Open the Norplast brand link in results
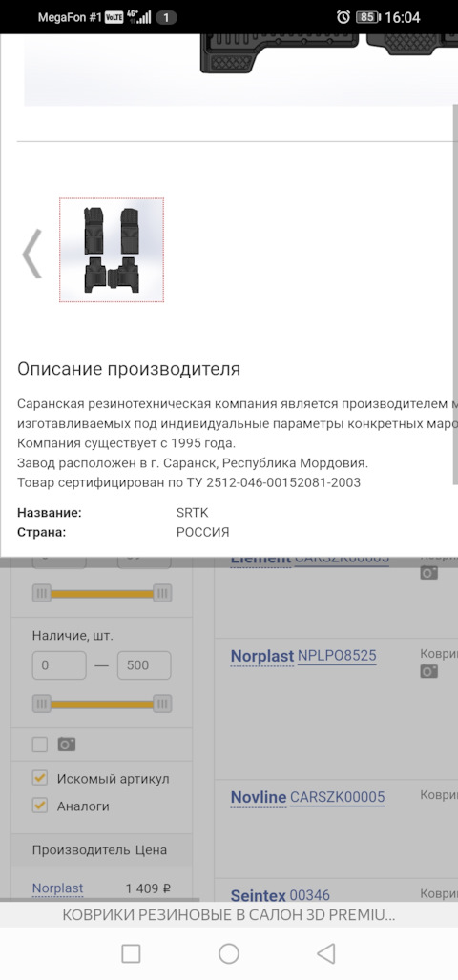 click(x=262, y=656)
